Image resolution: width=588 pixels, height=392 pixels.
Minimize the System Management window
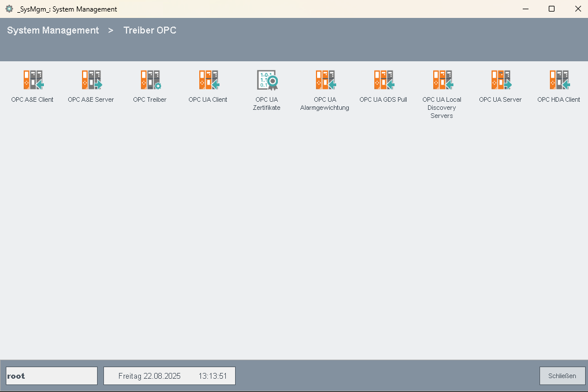coord(526,9)
